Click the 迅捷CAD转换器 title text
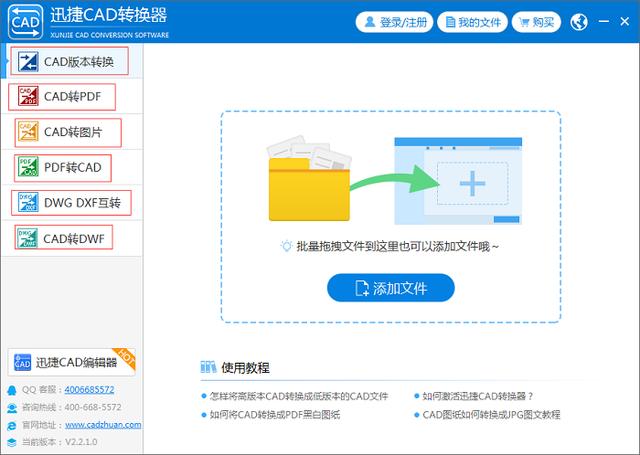Screen dimensions: 640x455 click(109, 15)
